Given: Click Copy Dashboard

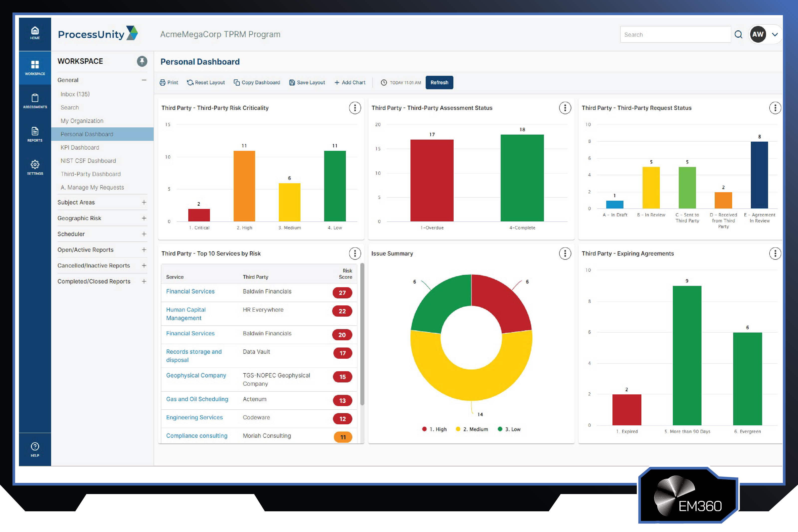Looking at the screenshot, I should (257, 83).
